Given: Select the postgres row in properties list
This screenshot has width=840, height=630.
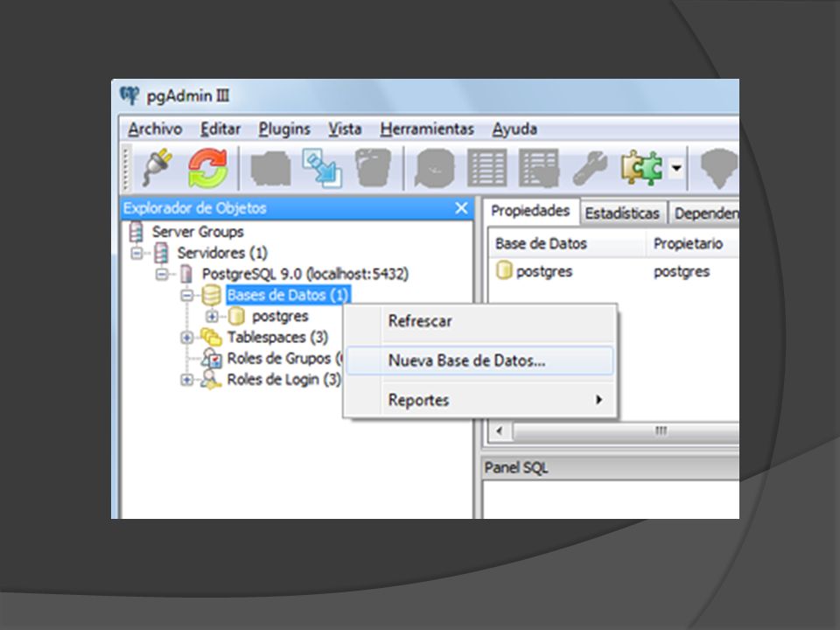Looking at the screenshot, I should click(614, 271).
